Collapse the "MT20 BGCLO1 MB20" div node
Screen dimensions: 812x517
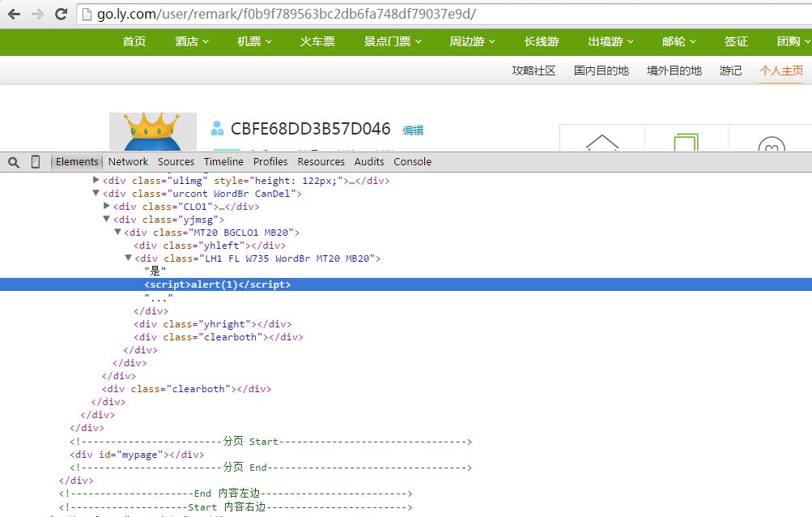tap(117, 232)
